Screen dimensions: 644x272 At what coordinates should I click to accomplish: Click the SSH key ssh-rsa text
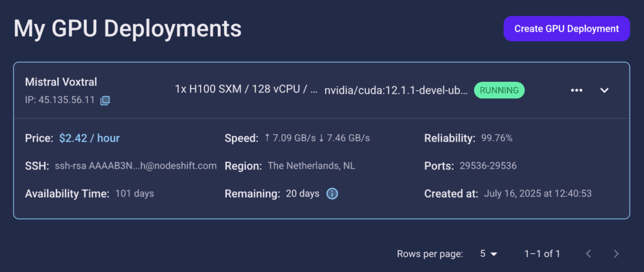(x=136, y=166)
